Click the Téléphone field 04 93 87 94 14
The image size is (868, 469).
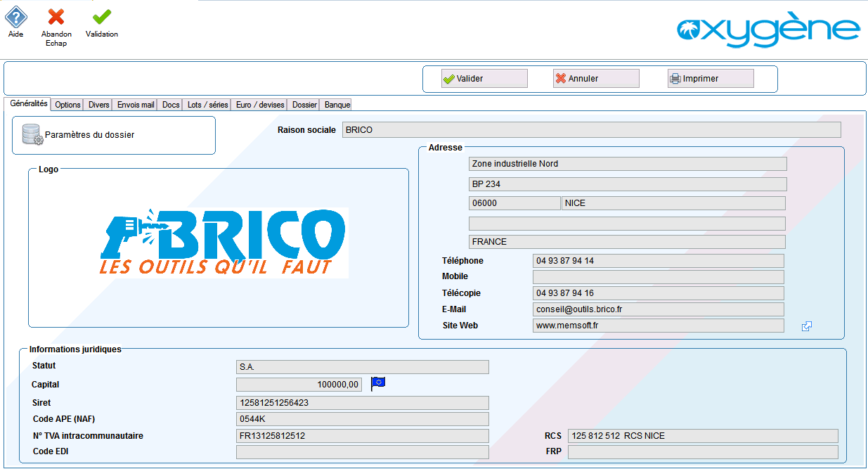point(659,261)
